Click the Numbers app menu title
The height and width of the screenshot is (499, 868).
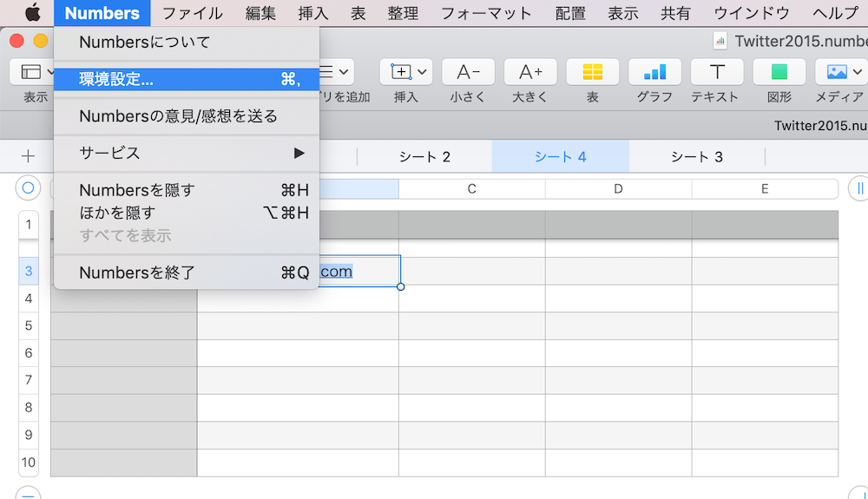pos(102,13)
